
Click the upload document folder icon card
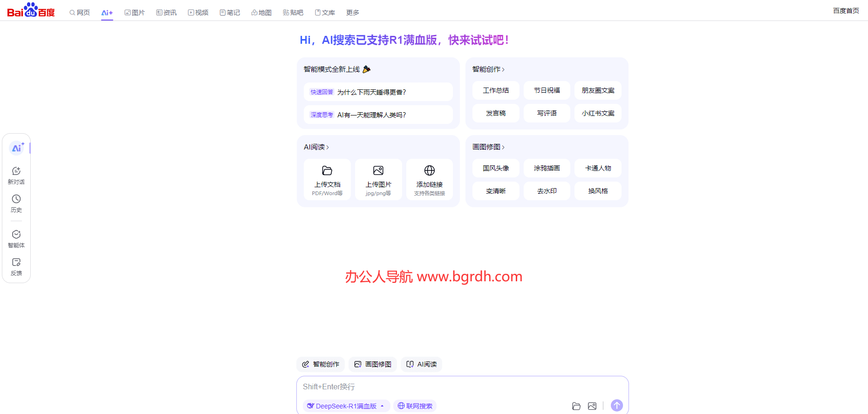click(x=327, y=180)
